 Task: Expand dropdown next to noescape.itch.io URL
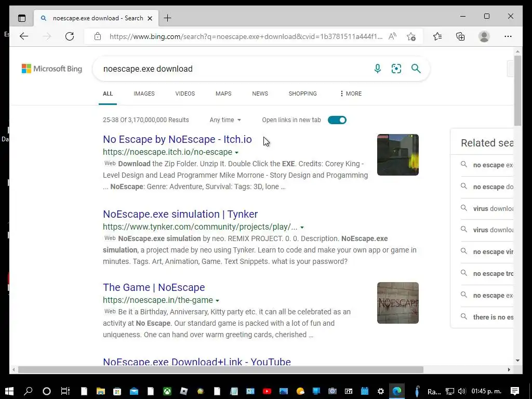coord(236,152)
